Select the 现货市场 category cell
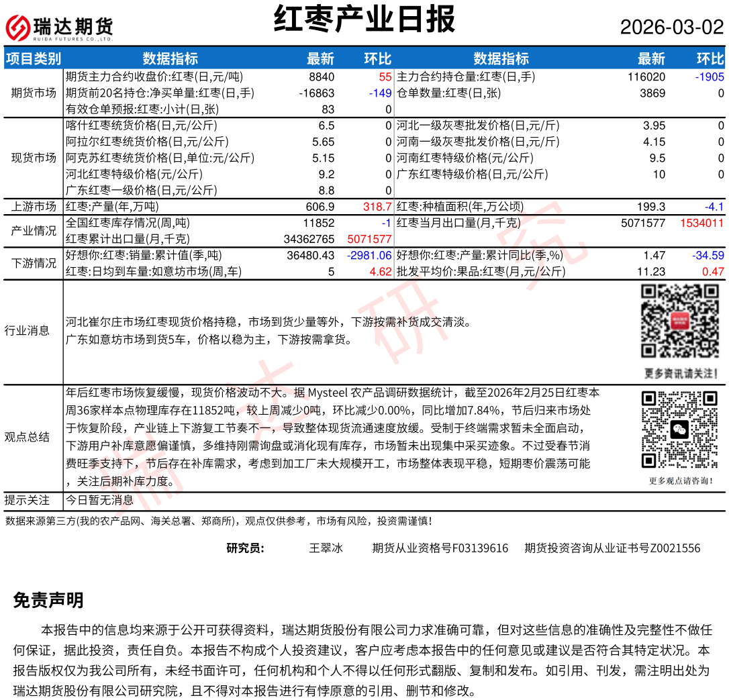This screenshot has width=729, height=700. click(34, 158)
